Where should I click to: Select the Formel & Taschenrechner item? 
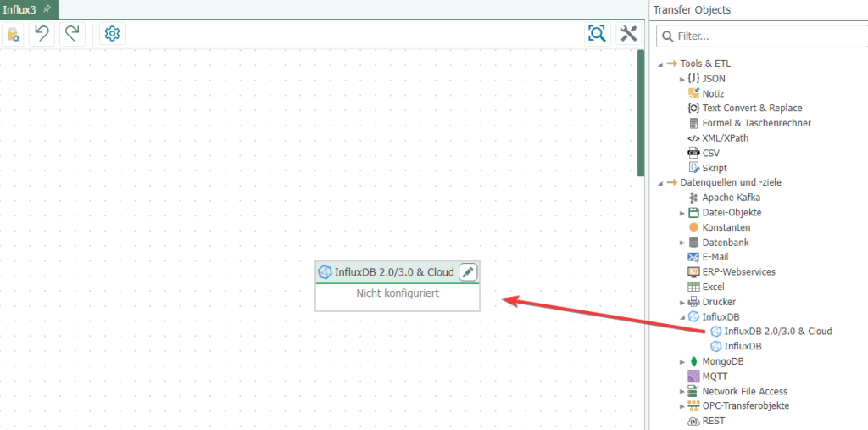(x=756, y=123)
